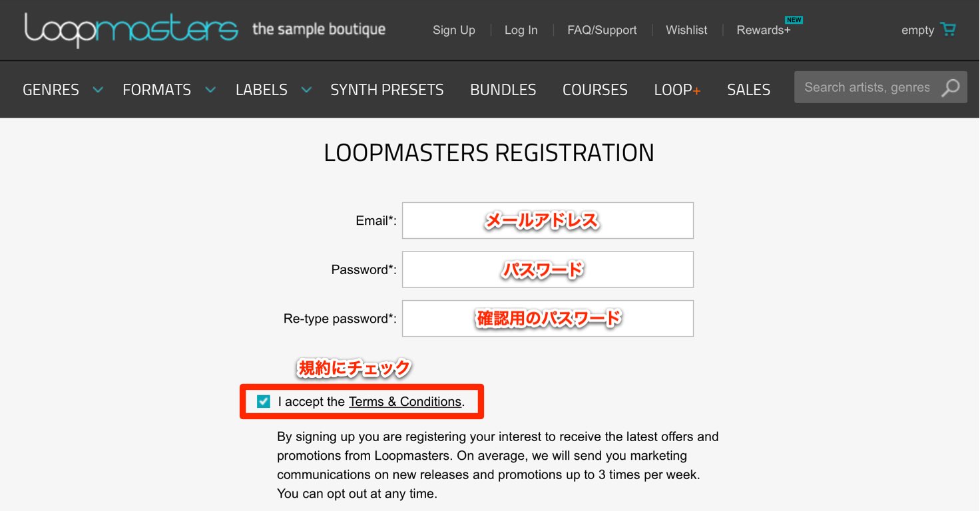This screenshot has height=511, width=980.
Task: Open the LOOP+ menu item
Action: point(677,90)
